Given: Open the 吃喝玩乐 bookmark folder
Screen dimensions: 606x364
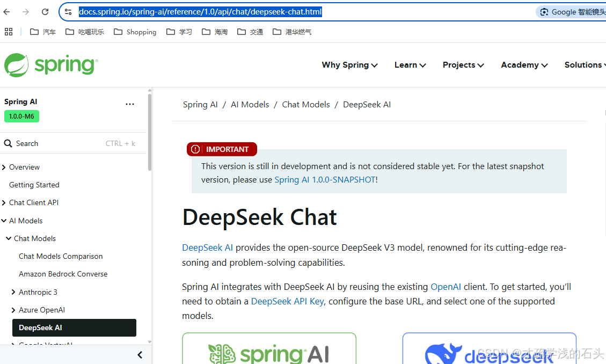Looking at the screenshot, I should pos(85,32).
